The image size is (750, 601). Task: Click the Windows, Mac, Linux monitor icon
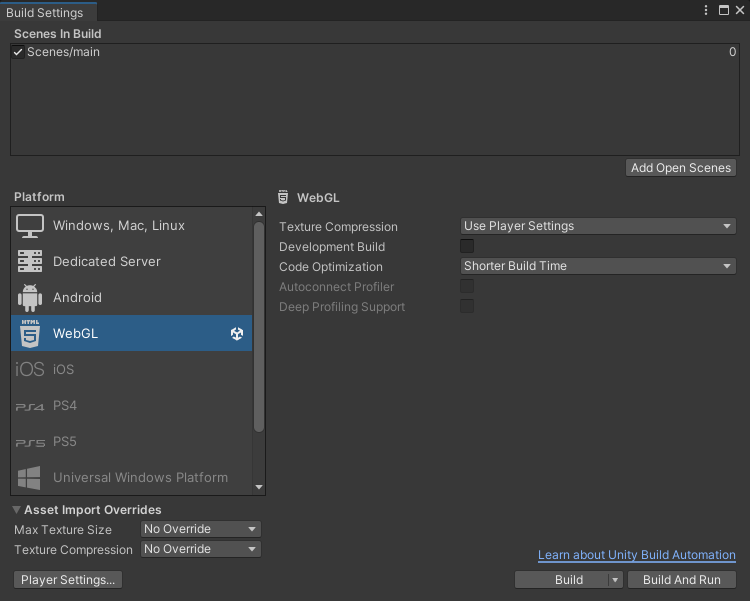(x=30, y=226)
